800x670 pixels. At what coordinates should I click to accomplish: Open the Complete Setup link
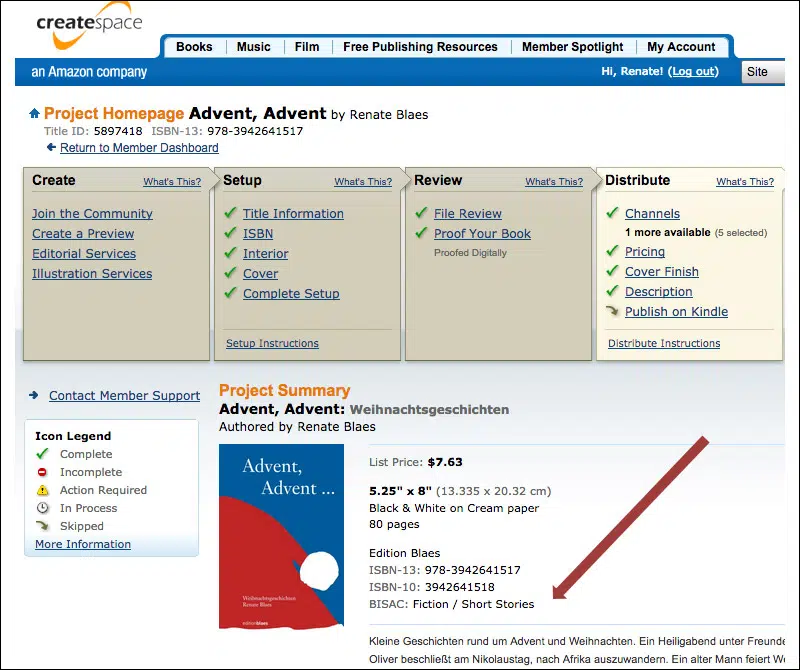[291, 293]
